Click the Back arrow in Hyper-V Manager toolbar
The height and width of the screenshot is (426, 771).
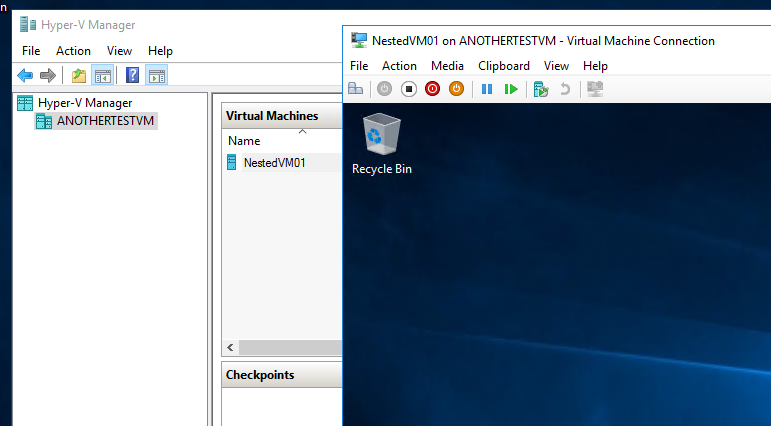(25, 75)
